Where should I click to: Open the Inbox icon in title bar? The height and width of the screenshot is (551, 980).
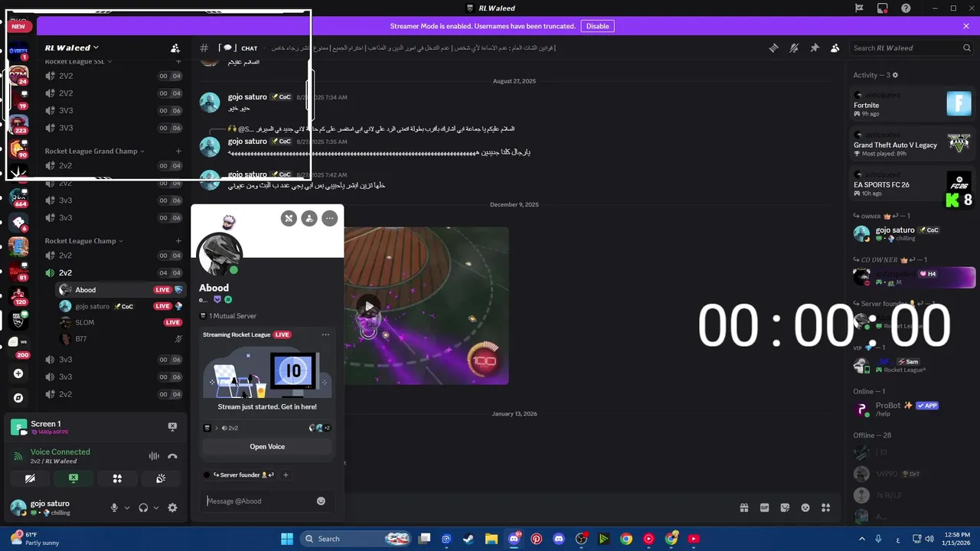click(x=883, y=8)
